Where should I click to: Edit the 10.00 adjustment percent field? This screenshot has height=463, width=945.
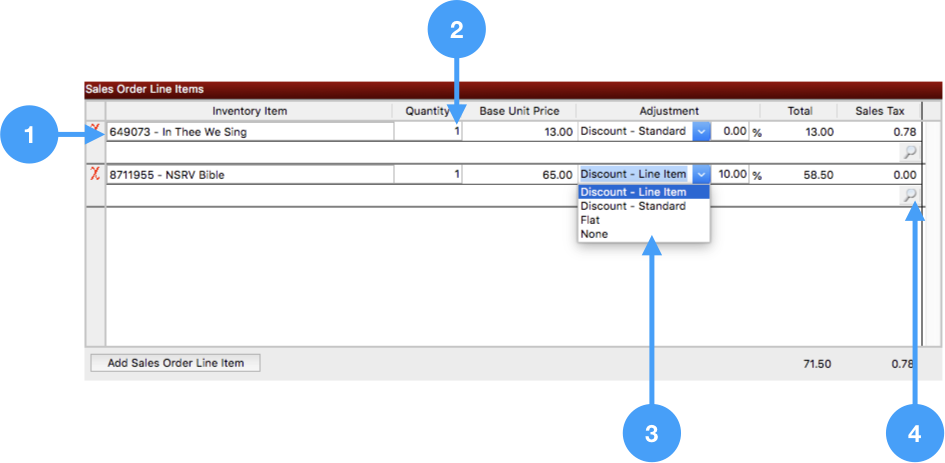point(732,174)
